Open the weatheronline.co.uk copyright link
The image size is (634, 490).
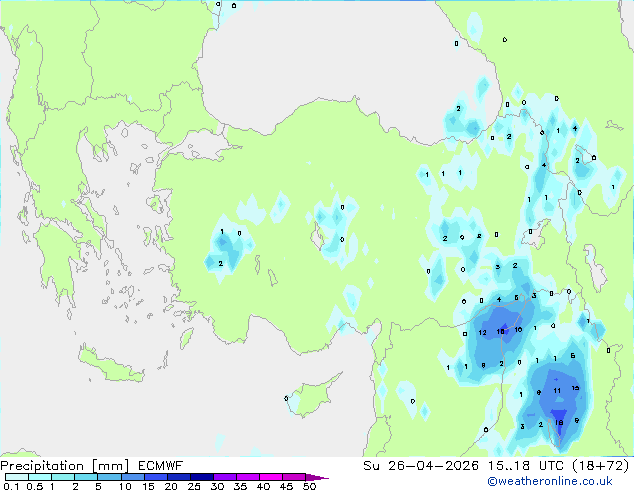550,481
